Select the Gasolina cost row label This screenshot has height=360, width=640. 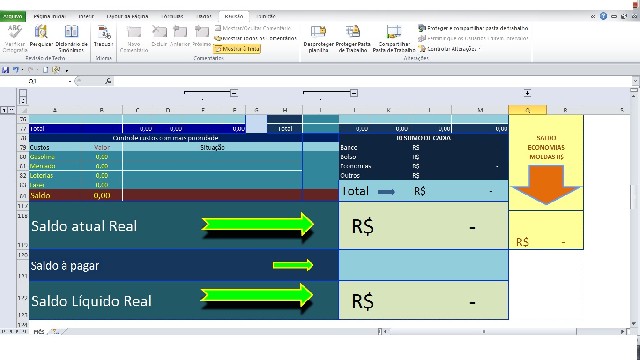tap(42, 157)
